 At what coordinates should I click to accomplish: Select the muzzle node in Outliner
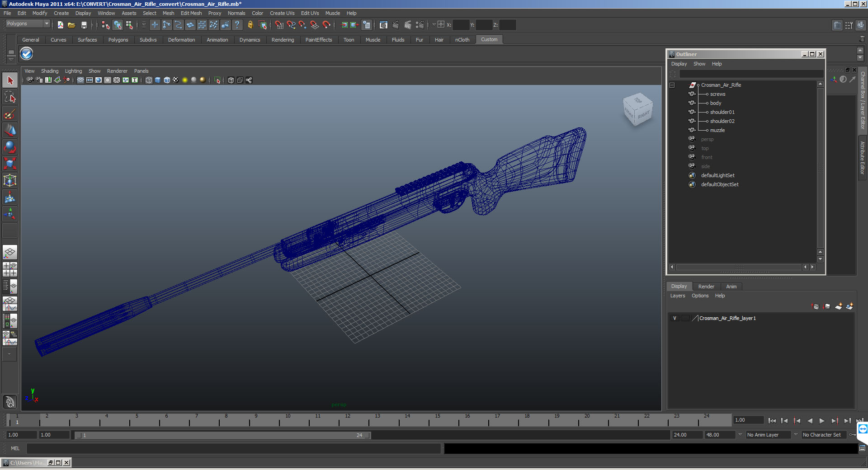(717, 130)
